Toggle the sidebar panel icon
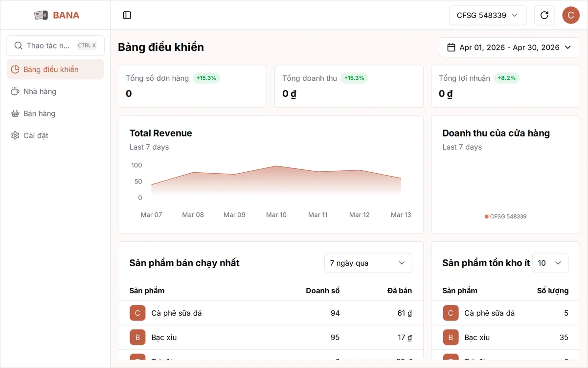 tap(127, 15)
